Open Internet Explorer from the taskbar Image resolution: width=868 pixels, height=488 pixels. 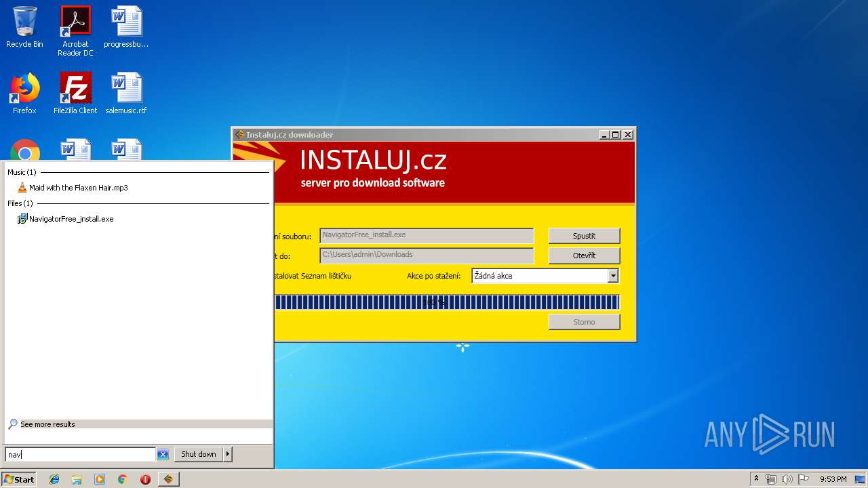[54, 479]
